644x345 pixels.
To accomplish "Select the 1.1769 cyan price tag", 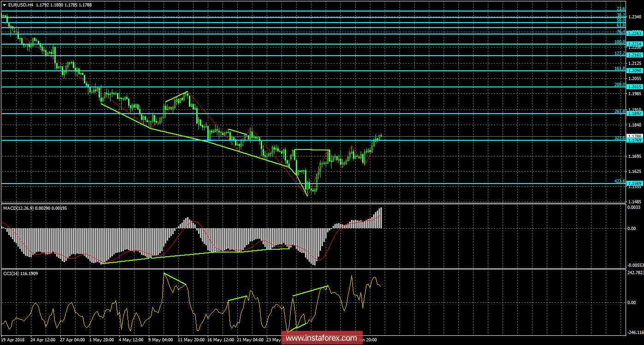I will (x=635, y=140).
